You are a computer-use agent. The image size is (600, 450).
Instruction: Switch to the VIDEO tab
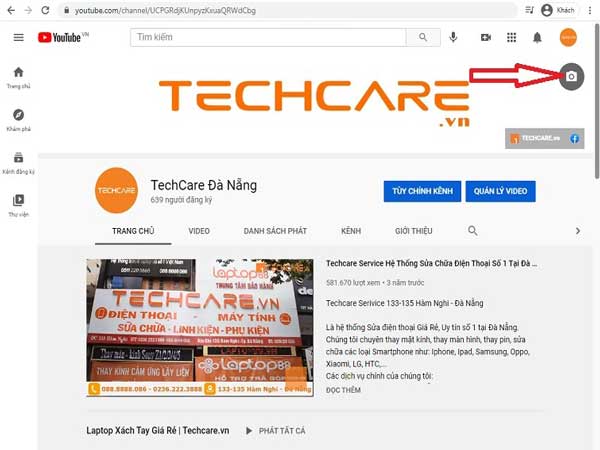tap(199, 231)
